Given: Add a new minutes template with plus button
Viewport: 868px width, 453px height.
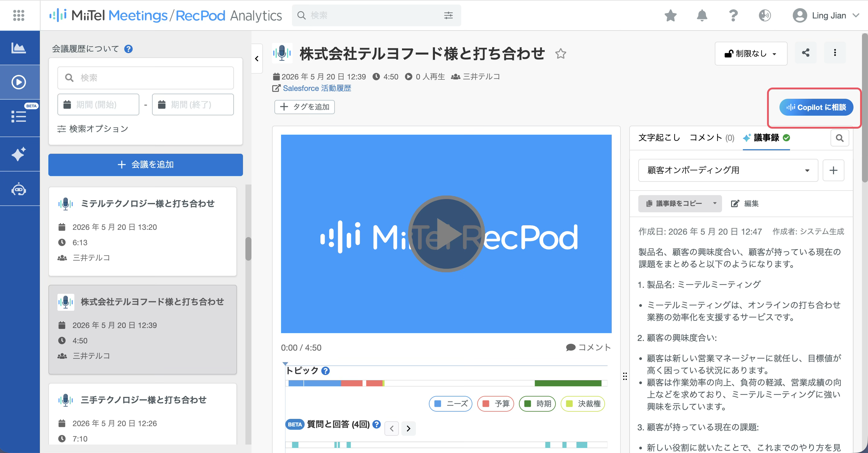Looking at the screenshot, I should click(833, 170).
